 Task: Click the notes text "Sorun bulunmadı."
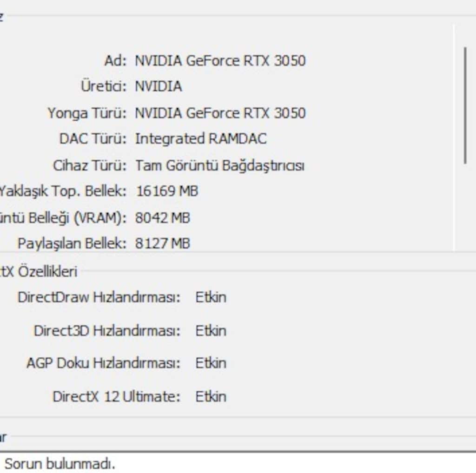coord(60,464)
